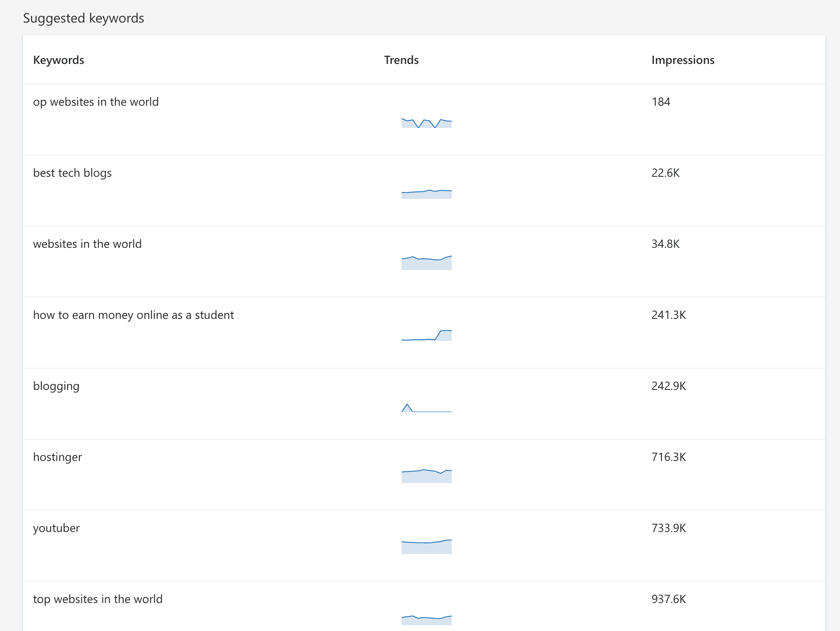Screen dimensions: 840x631
Task: Sort the table by the Keywords column
Action: (x=59, y=60)
